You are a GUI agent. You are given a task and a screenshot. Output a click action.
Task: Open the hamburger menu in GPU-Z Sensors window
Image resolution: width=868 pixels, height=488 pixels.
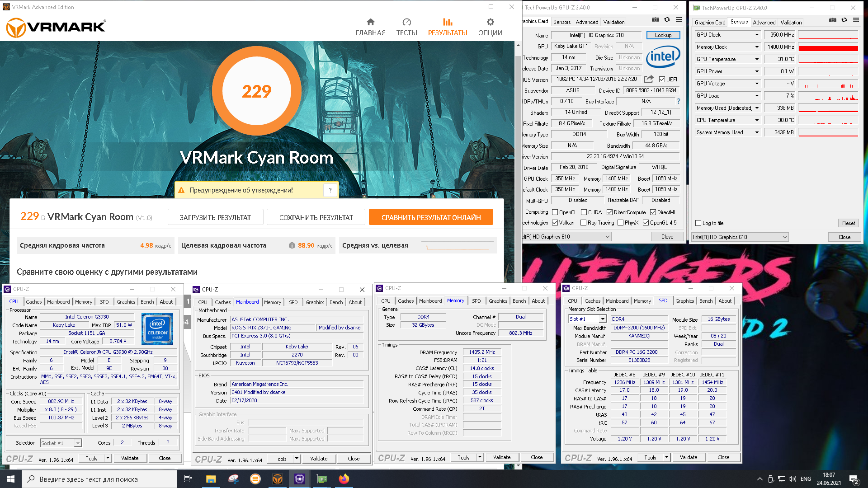[x=856, y=20]
